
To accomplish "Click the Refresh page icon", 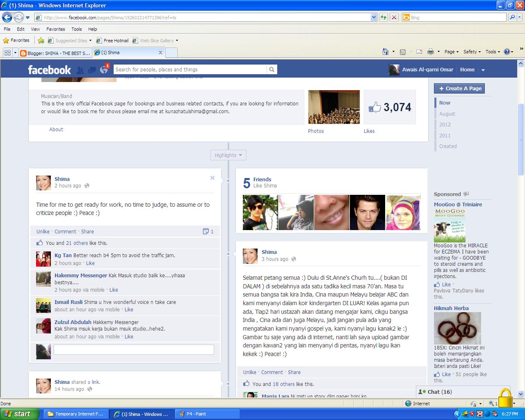I will [383, 17].
